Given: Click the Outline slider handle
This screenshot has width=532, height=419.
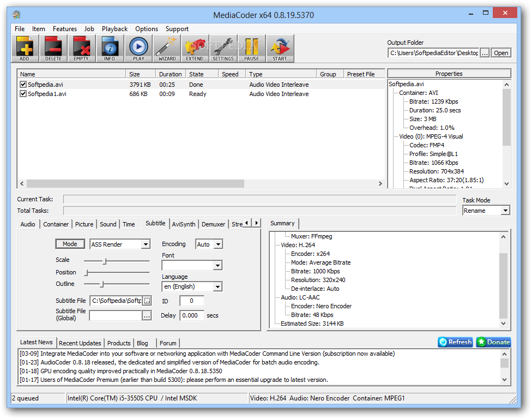Looking at the screenshot, I should pos(102,284).
